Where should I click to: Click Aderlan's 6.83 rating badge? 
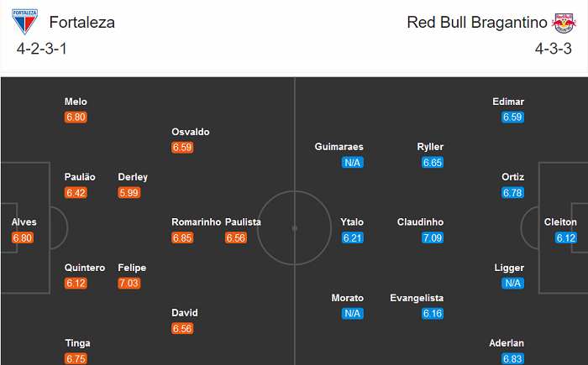point(512,359)
